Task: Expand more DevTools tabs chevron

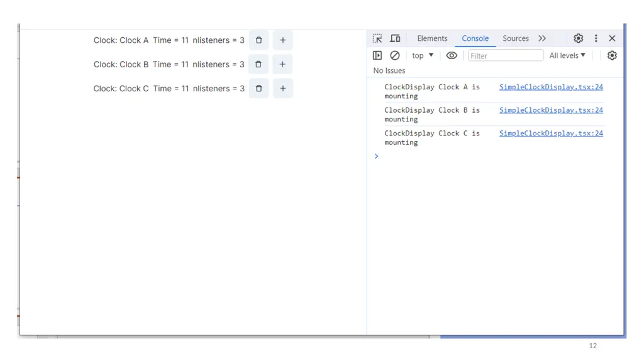Action: [542, 38]
